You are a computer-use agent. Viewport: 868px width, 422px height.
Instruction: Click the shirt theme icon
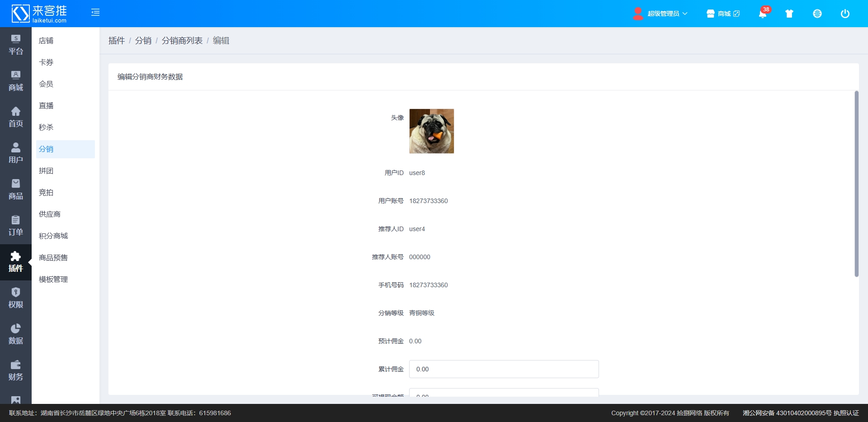point(789,14)
